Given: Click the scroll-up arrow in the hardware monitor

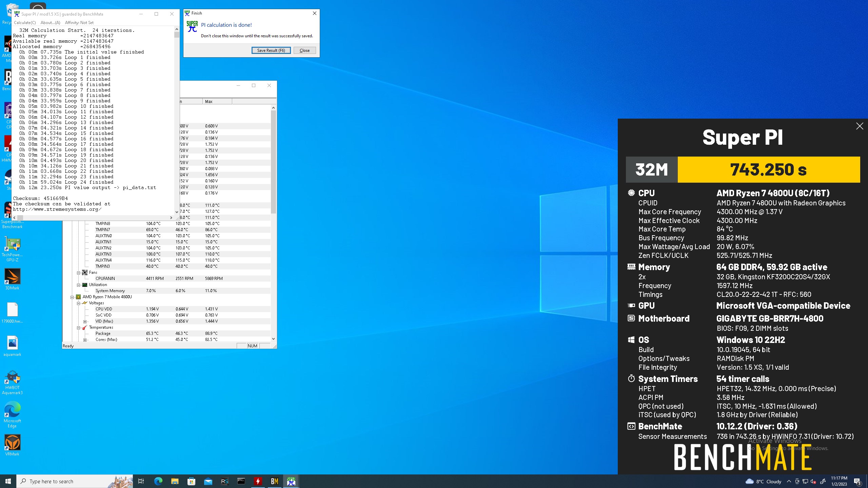Looking at the screenshot, I should point(273,108).
